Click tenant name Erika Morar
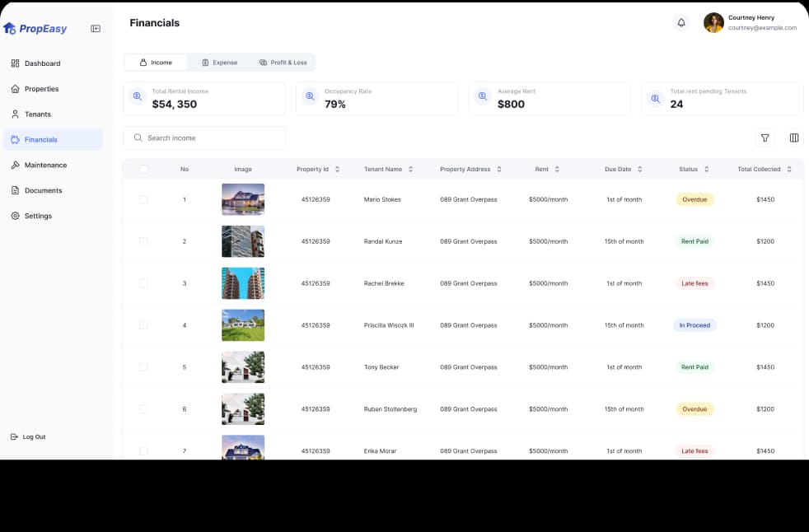This screenshot has width=809, height=532. [381, 451]
